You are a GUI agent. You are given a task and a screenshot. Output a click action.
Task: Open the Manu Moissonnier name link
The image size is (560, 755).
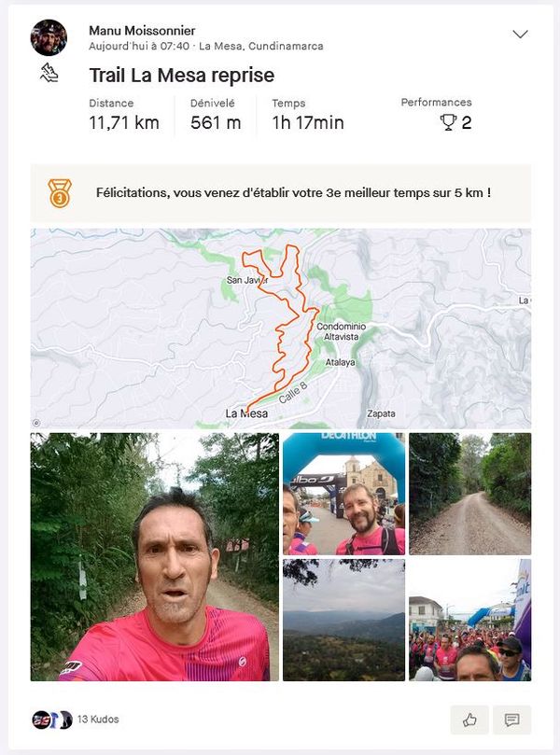coord(142,31)
